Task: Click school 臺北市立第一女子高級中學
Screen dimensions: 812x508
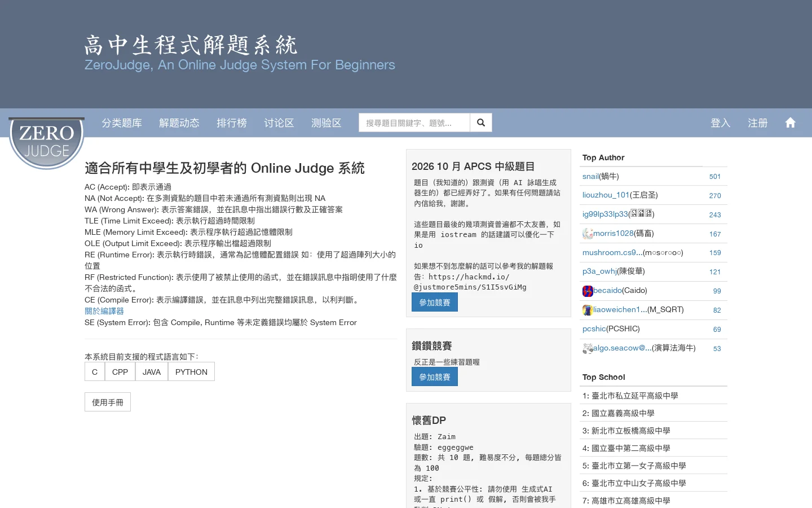Action: [639, 466]
